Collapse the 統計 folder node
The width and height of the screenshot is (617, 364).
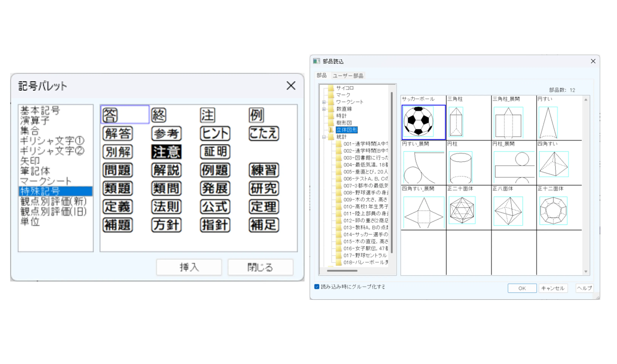(x=324, y=137)
